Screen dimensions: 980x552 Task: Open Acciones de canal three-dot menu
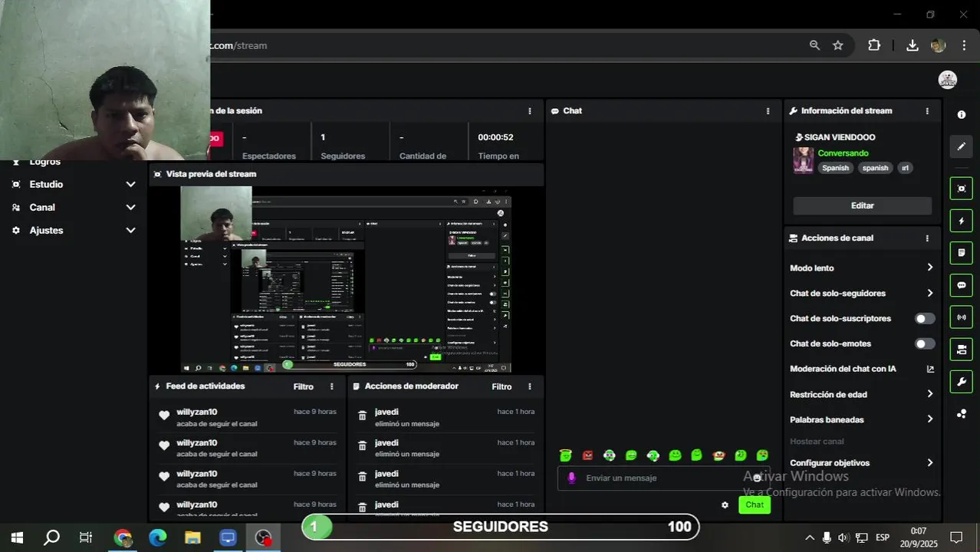point(927,238)
